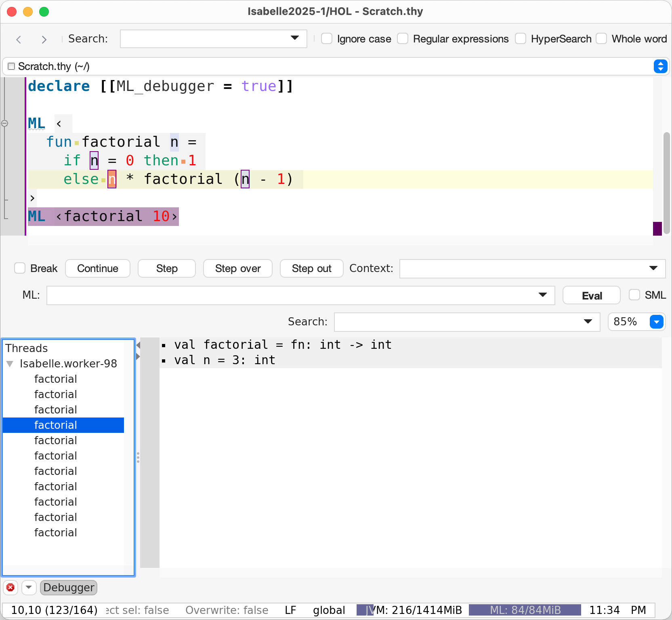The height and width of the screenshot is (620, 672).
Task: Click the Eval button
Action: coord(591,295)
